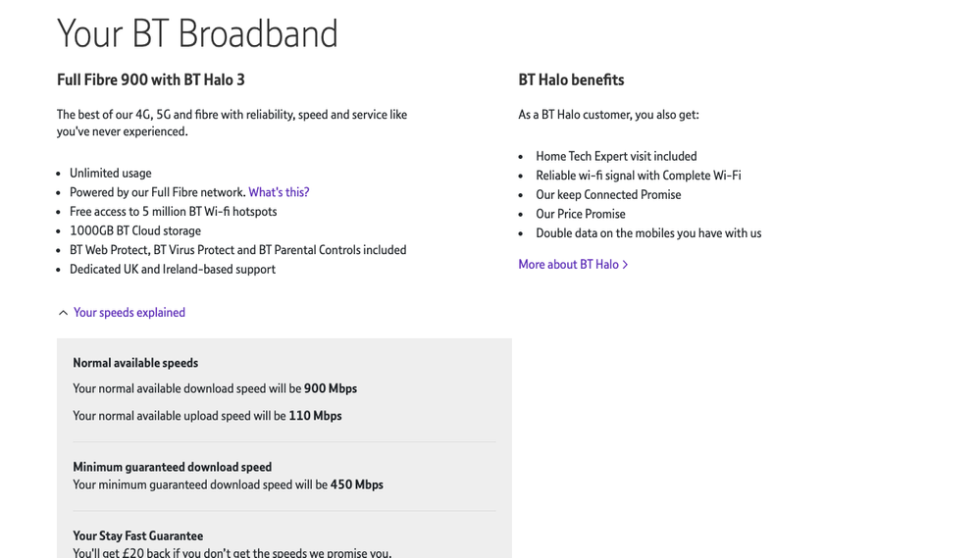980x558 pixels.
Task: Click the Your Stay Fast Guarantee subheading
Action: [137, 536]
